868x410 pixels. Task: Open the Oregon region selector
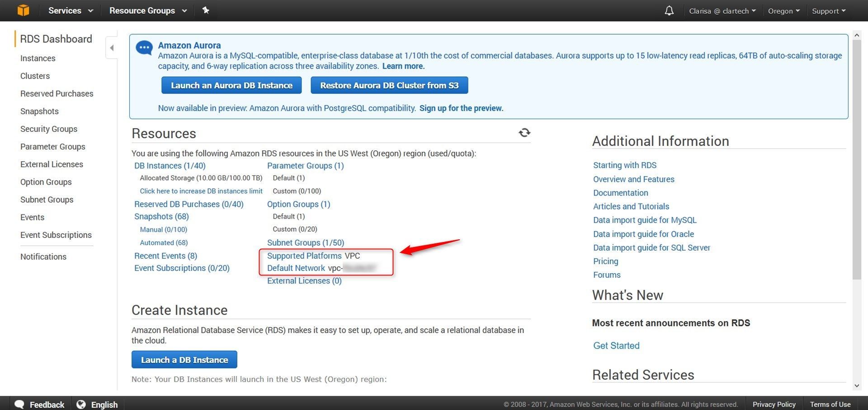pyautogui.click(x=784, y=11)
